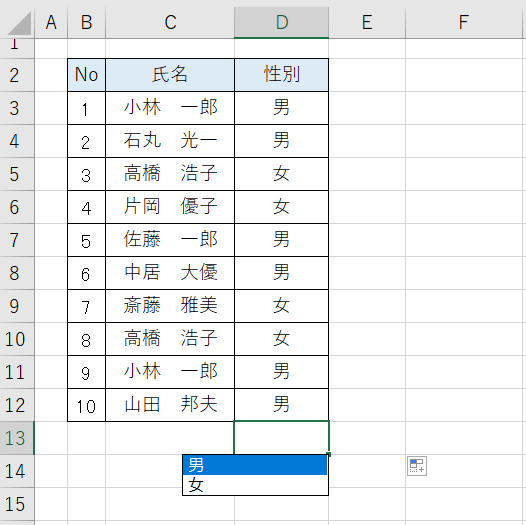Select the cell containing 斎藤 雅美
Image resolution: width=526 pixels, height=525 pixels.
[x=170, y=306]
